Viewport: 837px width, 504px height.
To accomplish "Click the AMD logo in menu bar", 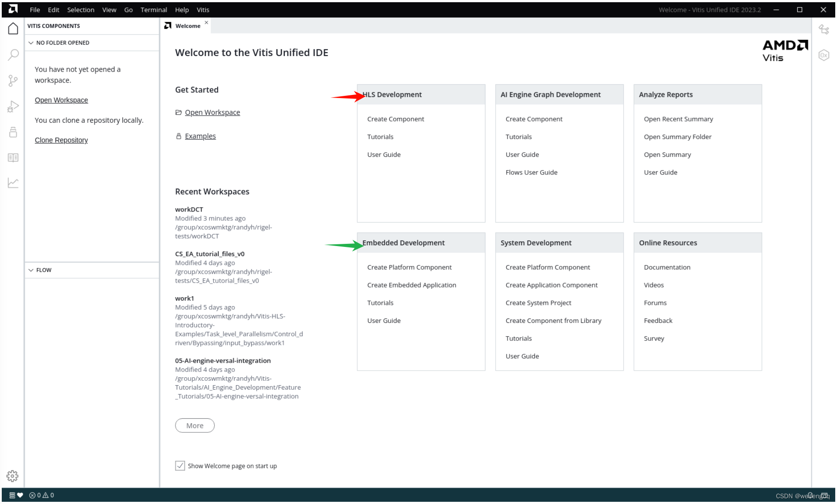I will (x=13, y=9).
